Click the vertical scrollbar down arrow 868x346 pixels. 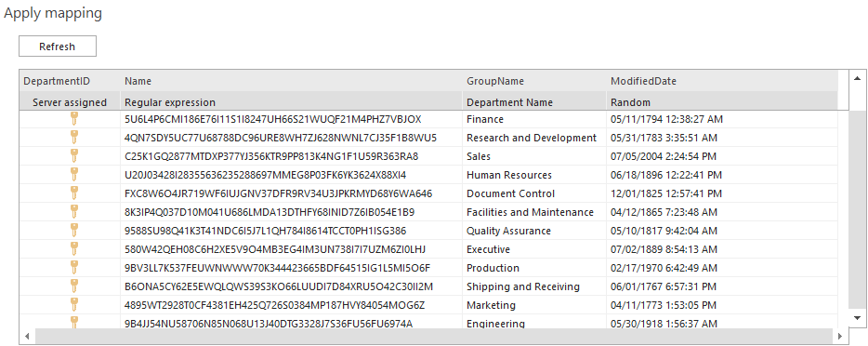858,318
